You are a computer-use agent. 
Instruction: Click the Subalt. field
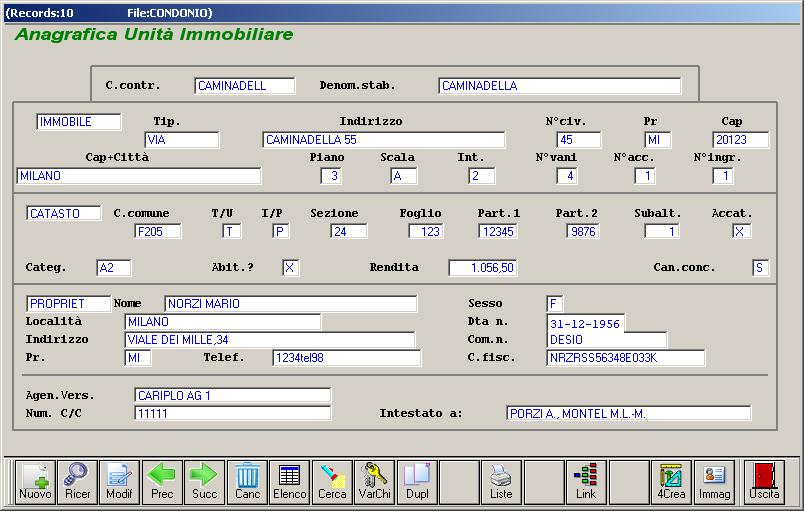(662, 231)
